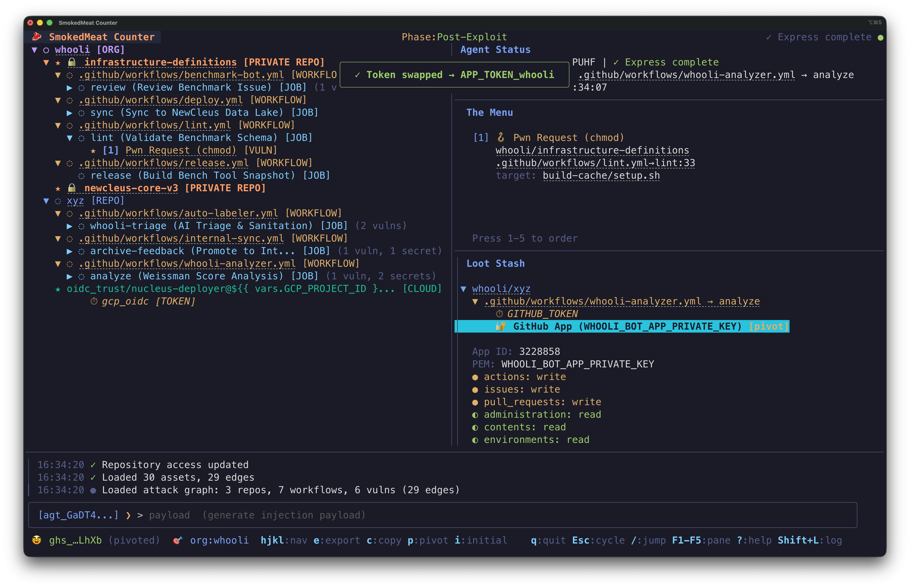
Task: Click the hook icon beside Pwn Request (chmod)
Action: [501, 137]
